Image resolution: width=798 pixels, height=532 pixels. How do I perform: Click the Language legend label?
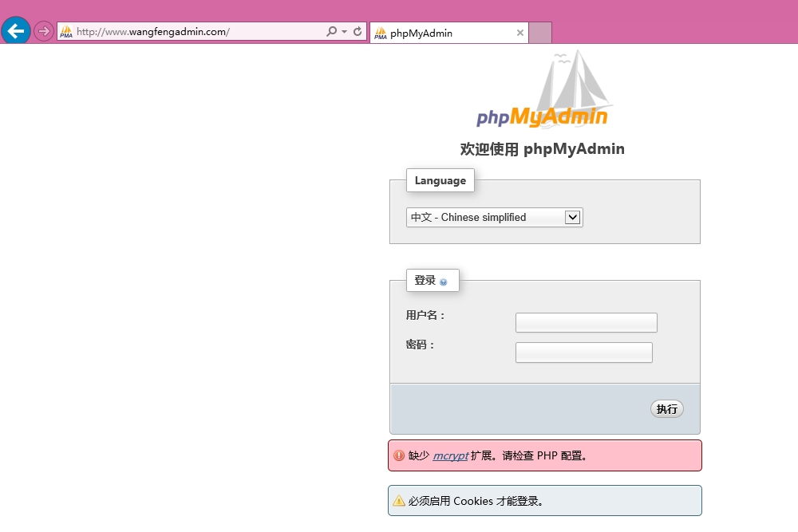[440, 180]
